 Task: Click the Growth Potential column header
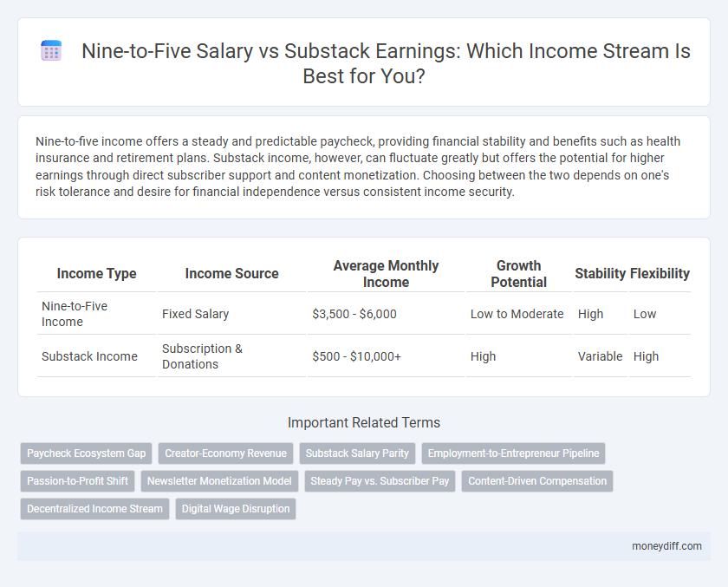click(x=518, y=273)
